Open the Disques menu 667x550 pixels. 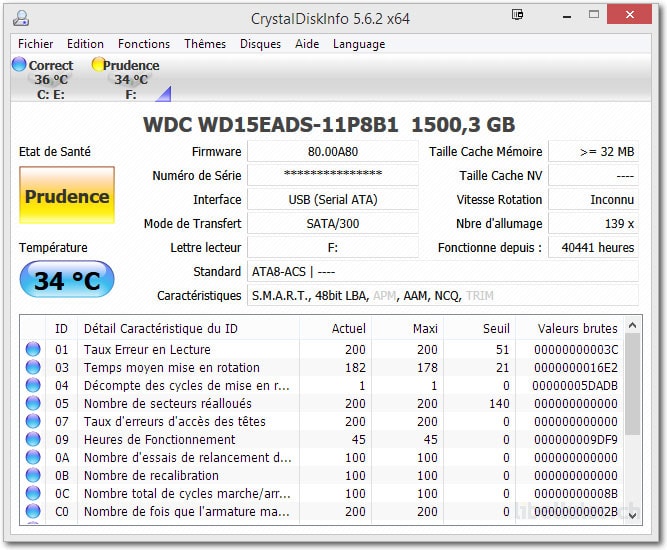click(x=260, y=44)
